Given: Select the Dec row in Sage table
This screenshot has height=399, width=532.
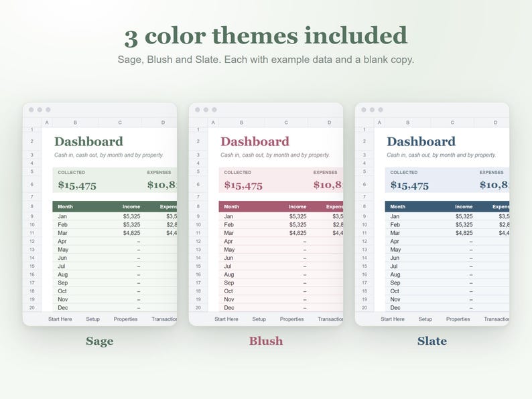Looking at the screenshot, I should (115, 308).
